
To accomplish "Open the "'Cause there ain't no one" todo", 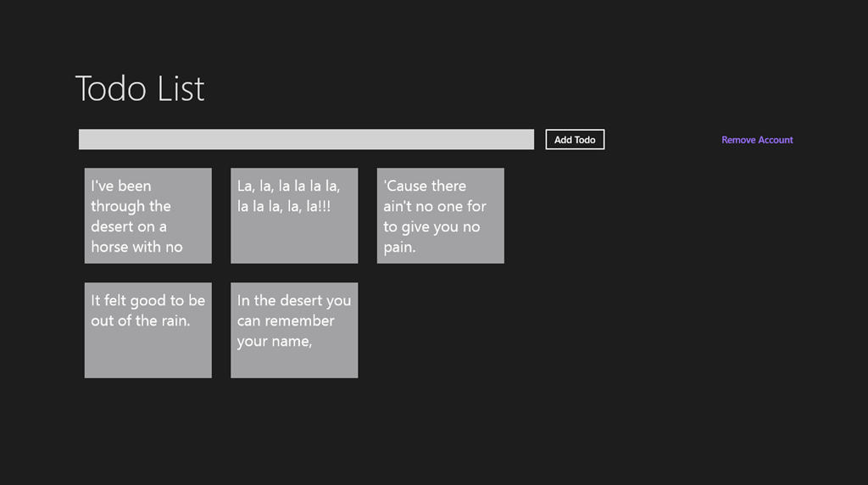I will coord(440,216).
